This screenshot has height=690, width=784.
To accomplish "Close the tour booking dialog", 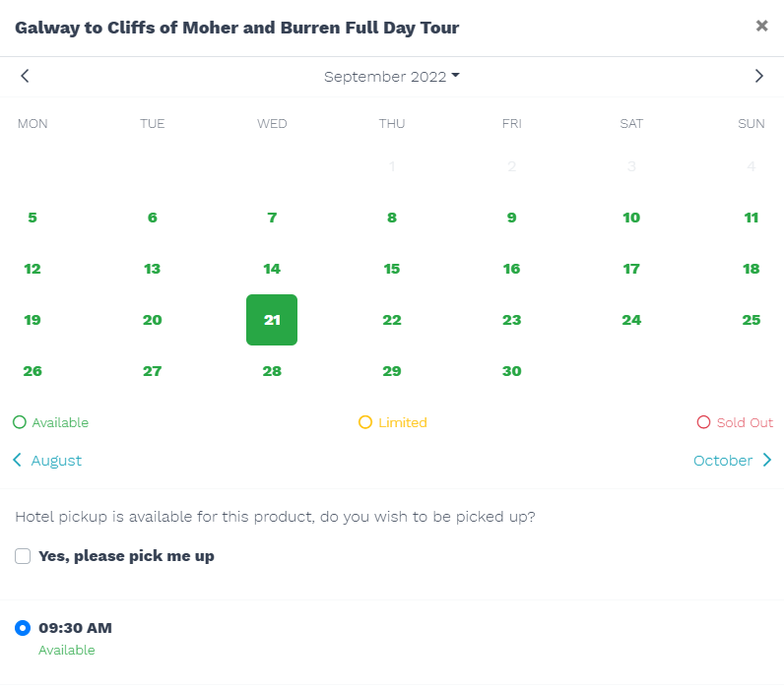I will pos(761,26).
